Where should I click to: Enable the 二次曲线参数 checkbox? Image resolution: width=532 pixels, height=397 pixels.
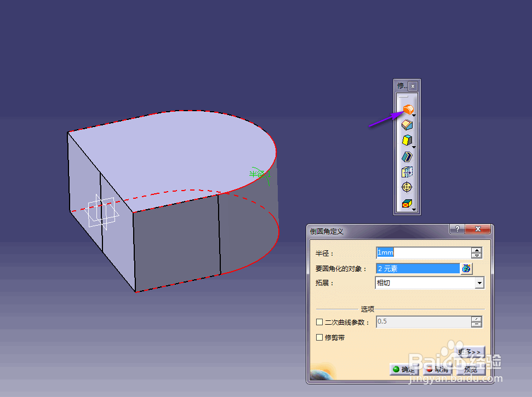[319, 322]
